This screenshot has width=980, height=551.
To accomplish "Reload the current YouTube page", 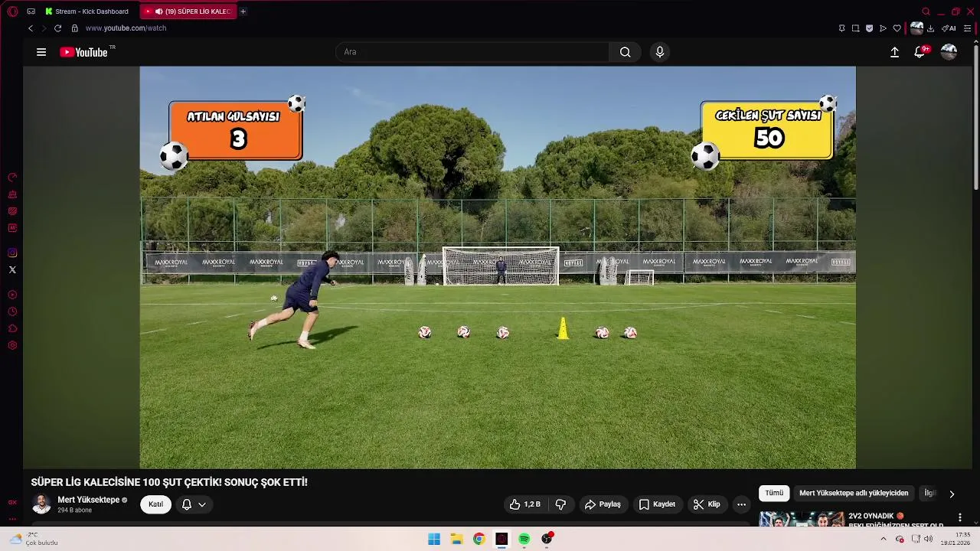I will [x=57, y=28].
